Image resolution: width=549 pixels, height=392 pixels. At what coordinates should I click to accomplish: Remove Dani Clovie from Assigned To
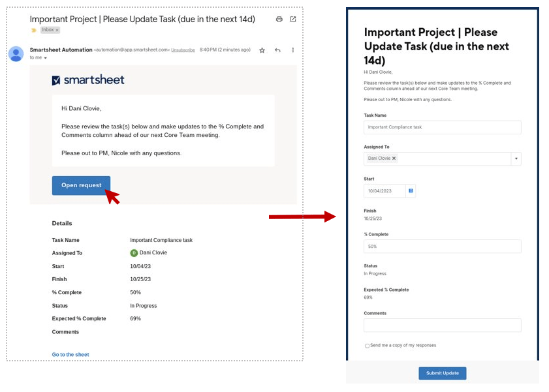click(394, 158)
